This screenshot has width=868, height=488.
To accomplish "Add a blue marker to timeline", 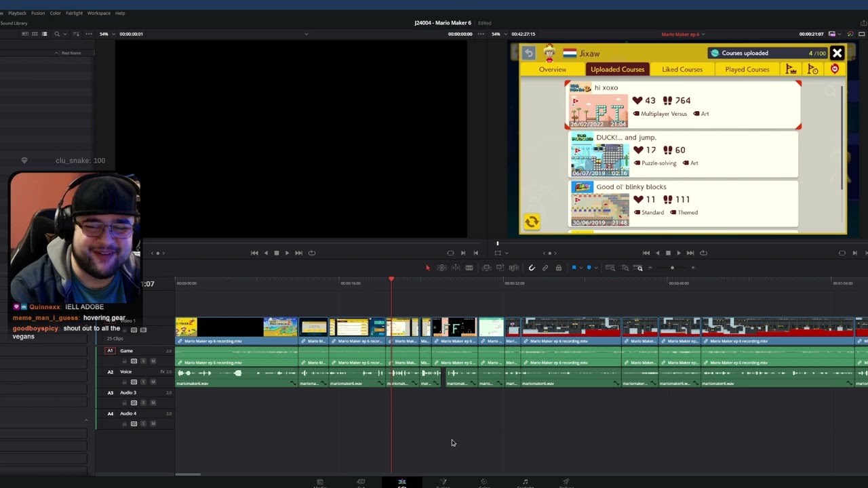I will click(589, 268).
